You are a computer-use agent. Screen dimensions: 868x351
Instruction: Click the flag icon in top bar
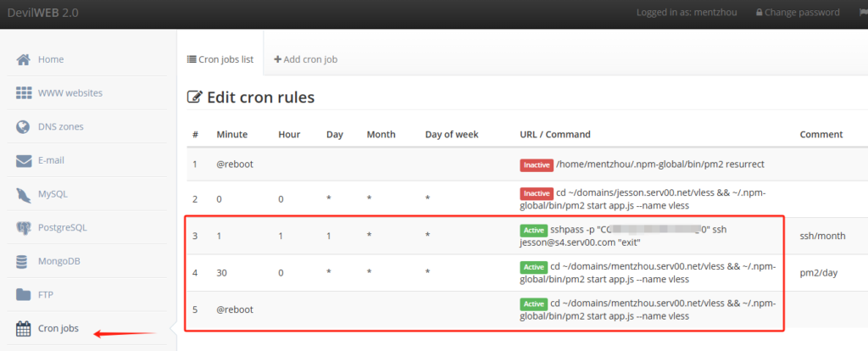[860, 13]
